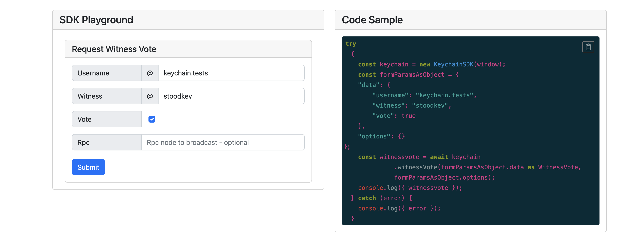Viewport: 644px width, 246px height.
Task: Copy code sample using clipboard icon
Action: tap(588, 47)
